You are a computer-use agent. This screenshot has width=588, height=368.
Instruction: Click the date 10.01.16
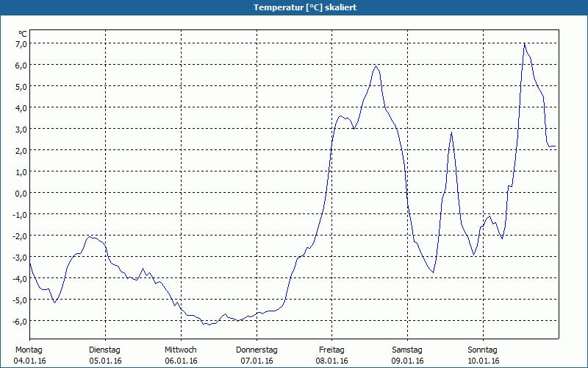click(x=484, y=361)
